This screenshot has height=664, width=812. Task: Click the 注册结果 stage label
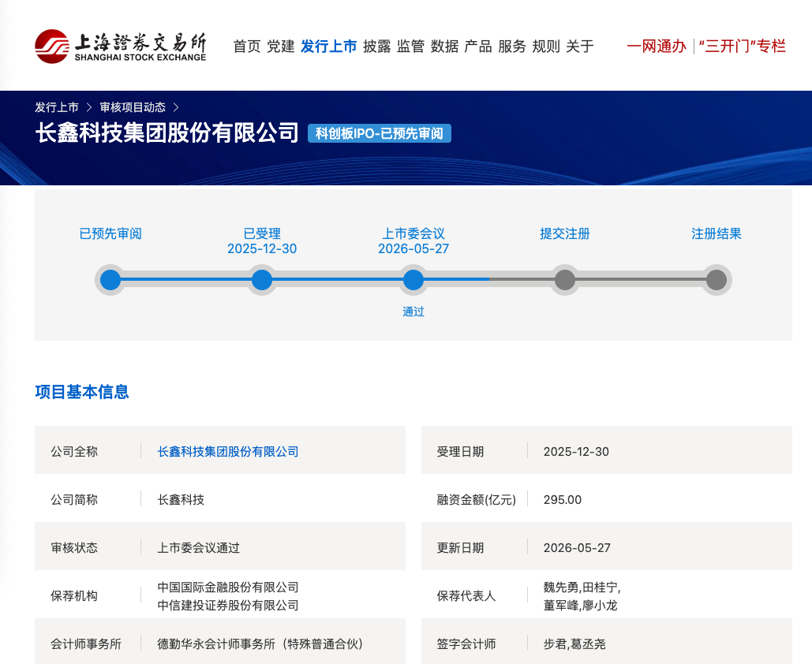click(x=717, y=234)
